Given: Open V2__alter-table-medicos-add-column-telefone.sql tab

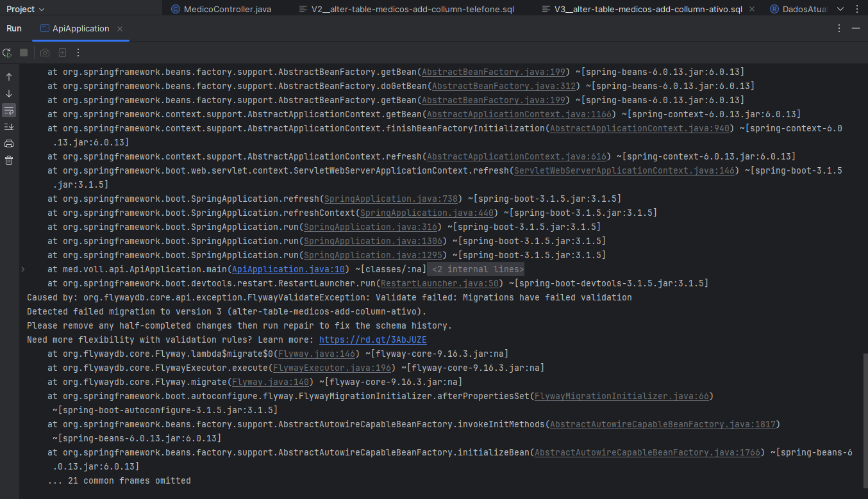Looking at the screenshot, I should [407, 9].
